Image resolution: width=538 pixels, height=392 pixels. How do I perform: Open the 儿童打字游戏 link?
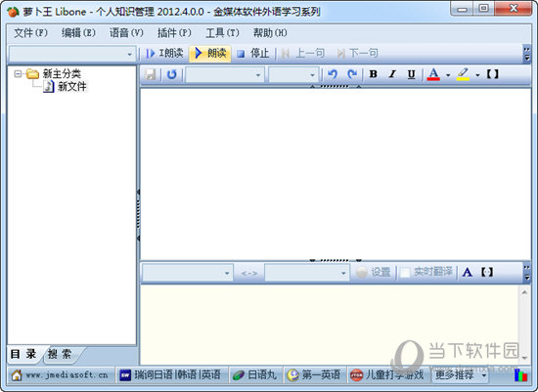point(386,375)
